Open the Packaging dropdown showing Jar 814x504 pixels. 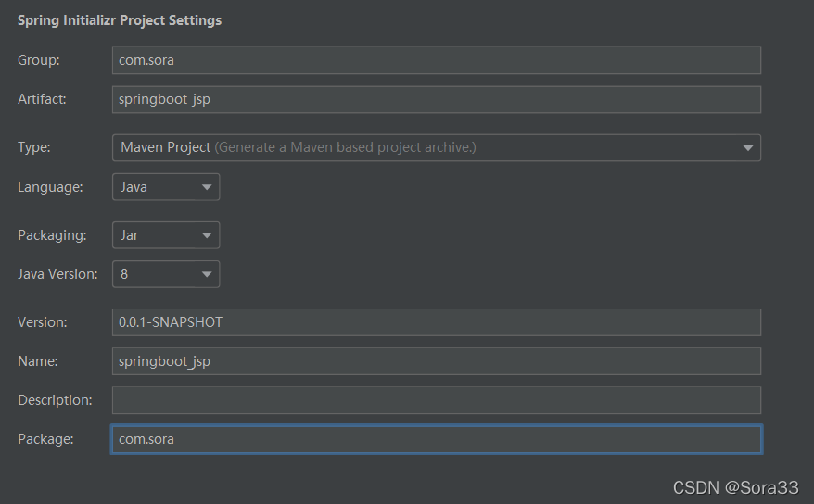click(166, 235)
